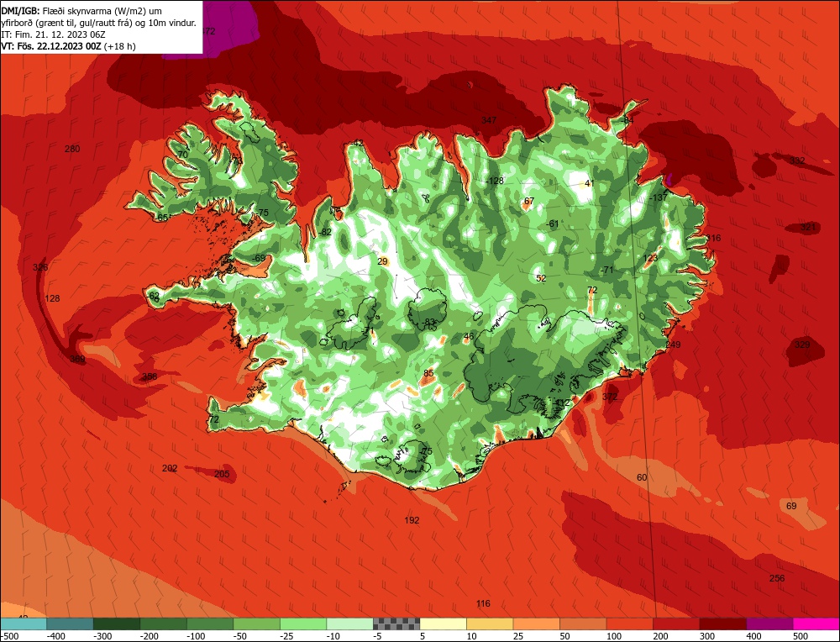Click the map value 70 in the Westfjords
Screen dimensions: 840x642
[182, 155]
